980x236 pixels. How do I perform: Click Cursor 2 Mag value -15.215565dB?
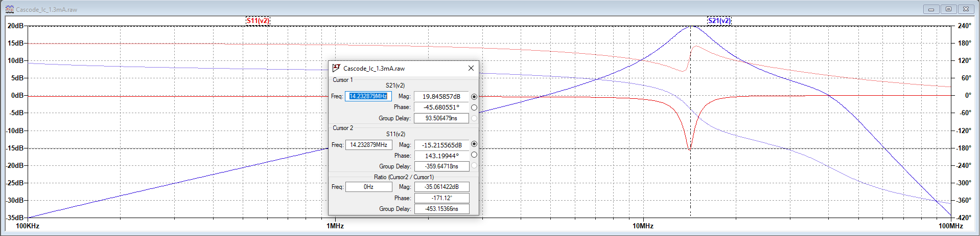click(x=441, y=145)
